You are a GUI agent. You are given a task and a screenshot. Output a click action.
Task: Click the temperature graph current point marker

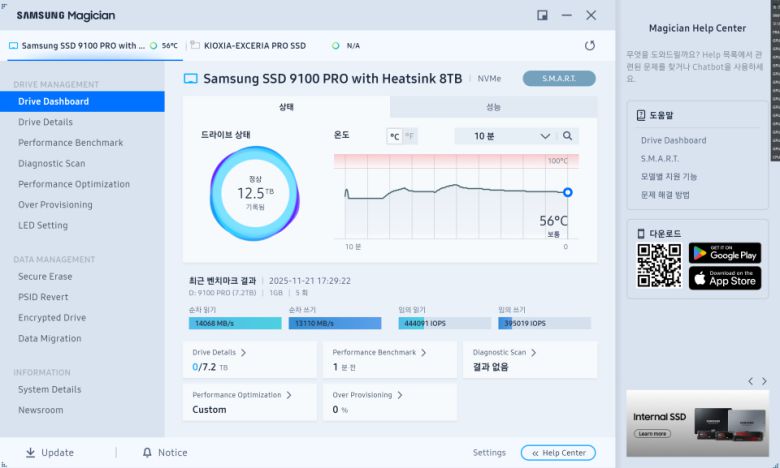568,192
